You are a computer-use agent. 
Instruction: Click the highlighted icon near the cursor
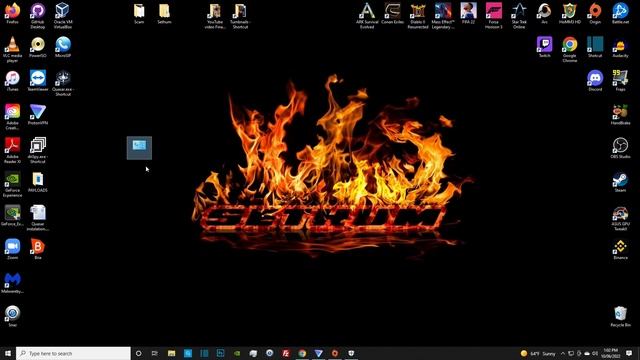(139, 148)
